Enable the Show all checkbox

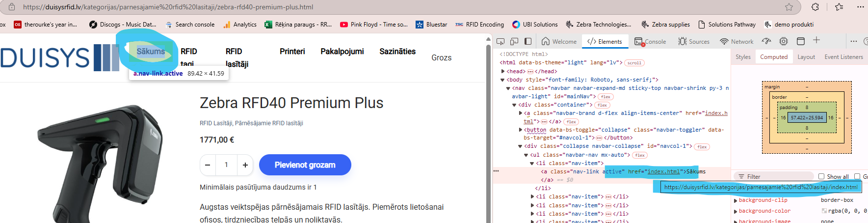coord(821,176)
